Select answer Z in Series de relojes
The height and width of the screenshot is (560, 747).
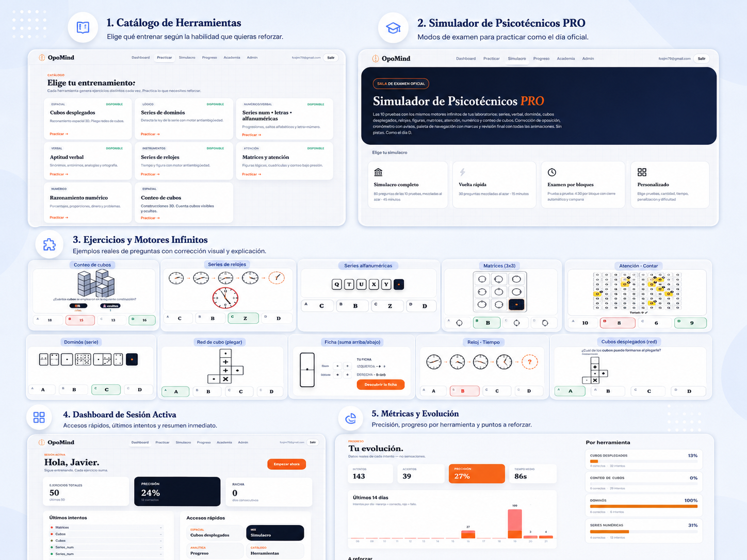[243, 318]
